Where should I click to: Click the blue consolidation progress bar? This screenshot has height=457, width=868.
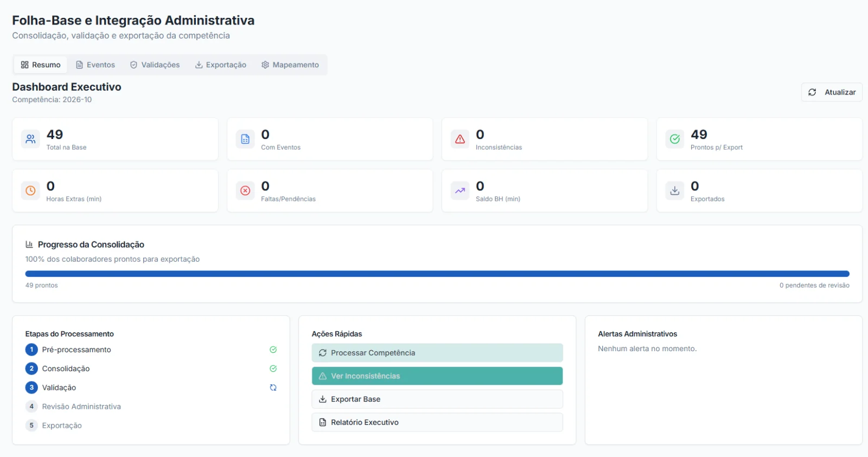point(437,274)
